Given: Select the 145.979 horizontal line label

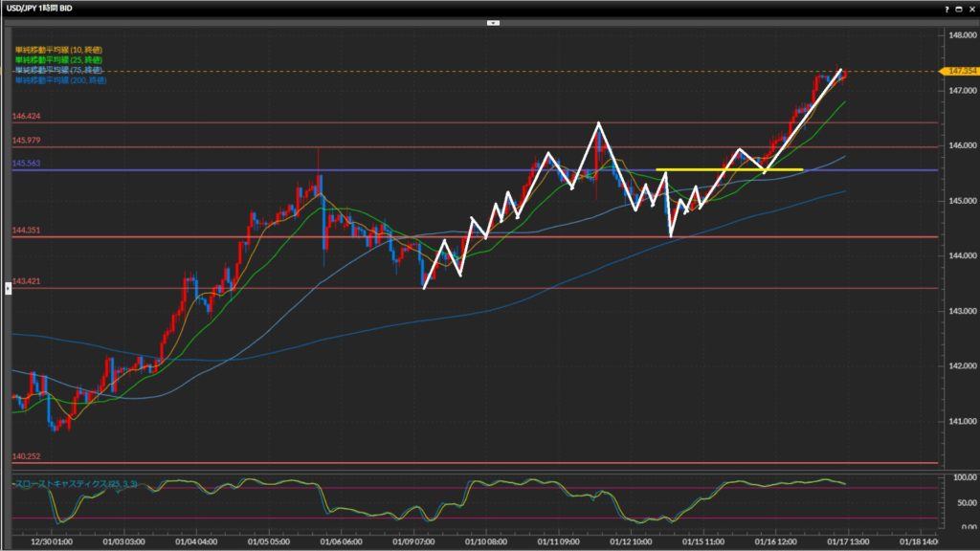Looking at the screenshot, I should pyautogui.click(x=26, y=141).
